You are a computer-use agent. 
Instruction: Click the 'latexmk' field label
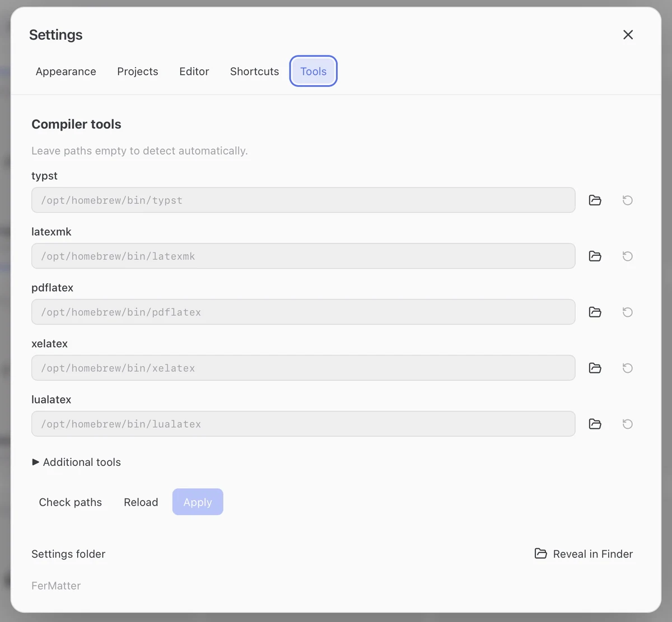tap(52, 232)
